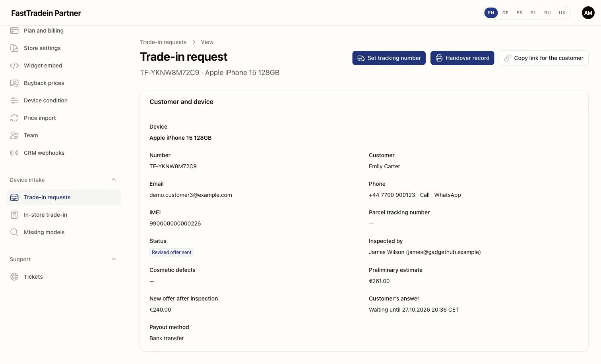This screenshot has height=364, width=601.
Task: Click the truck icon on Set tracking number
Action: [361, 58]
